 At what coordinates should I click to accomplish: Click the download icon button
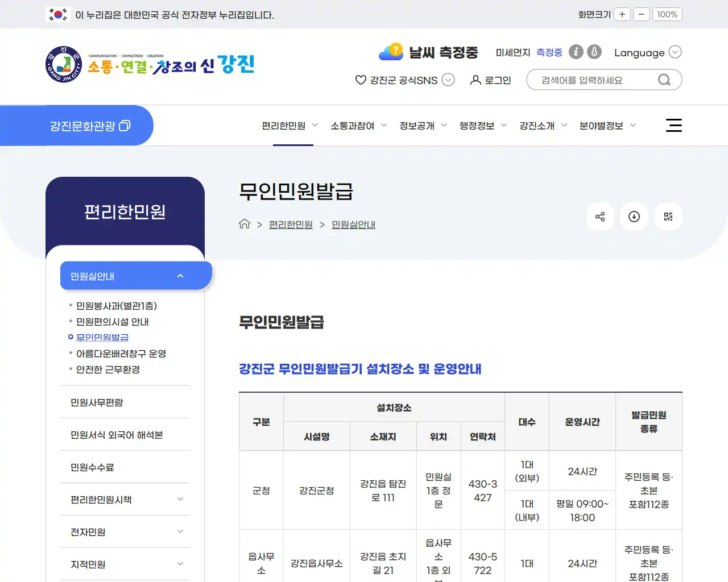click(x=634, y=217)
